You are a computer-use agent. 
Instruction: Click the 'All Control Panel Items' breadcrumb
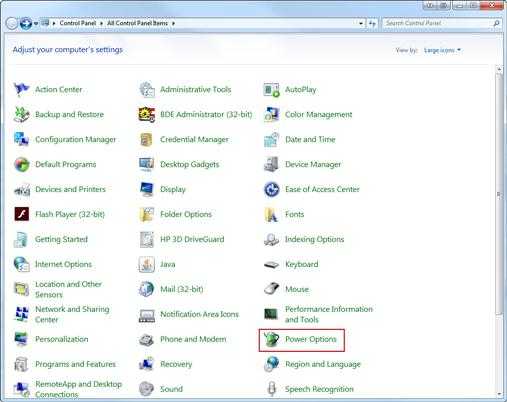pos(137,23)
